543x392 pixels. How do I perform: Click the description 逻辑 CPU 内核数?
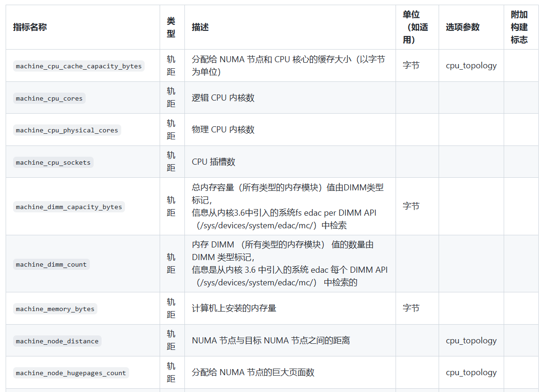pyautogui.click(x=223, y=98)
